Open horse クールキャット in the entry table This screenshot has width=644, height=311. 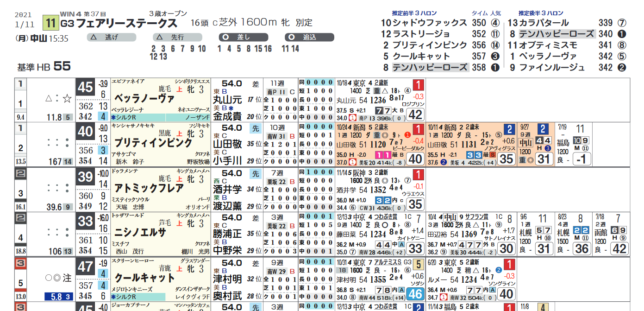click(x=144, y=278)
